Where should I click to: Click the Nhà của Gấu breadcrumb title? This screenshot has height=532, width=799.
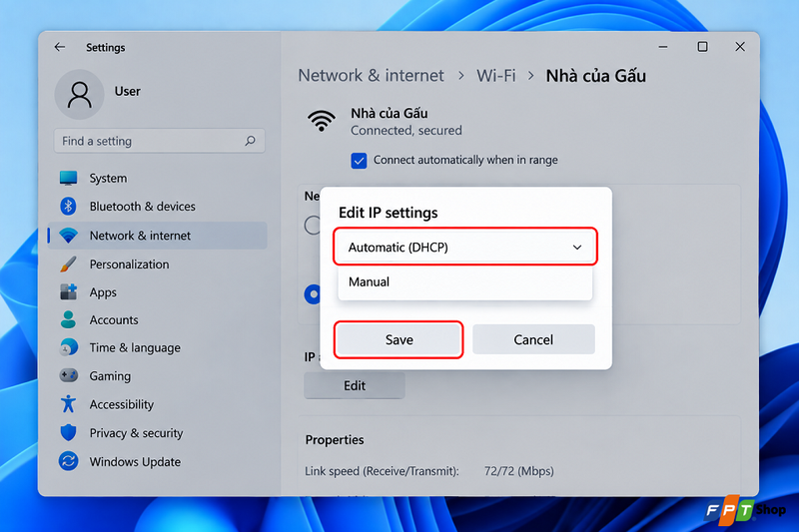595,75
